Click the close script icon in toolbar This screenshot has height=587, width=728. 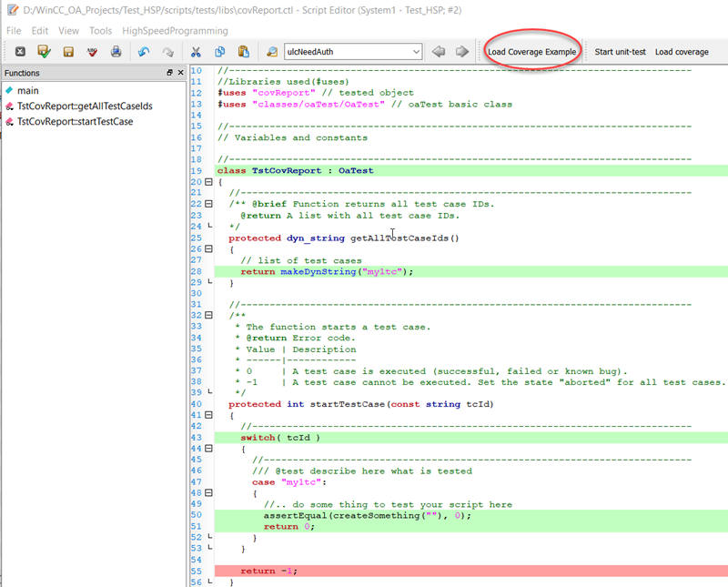19,52
